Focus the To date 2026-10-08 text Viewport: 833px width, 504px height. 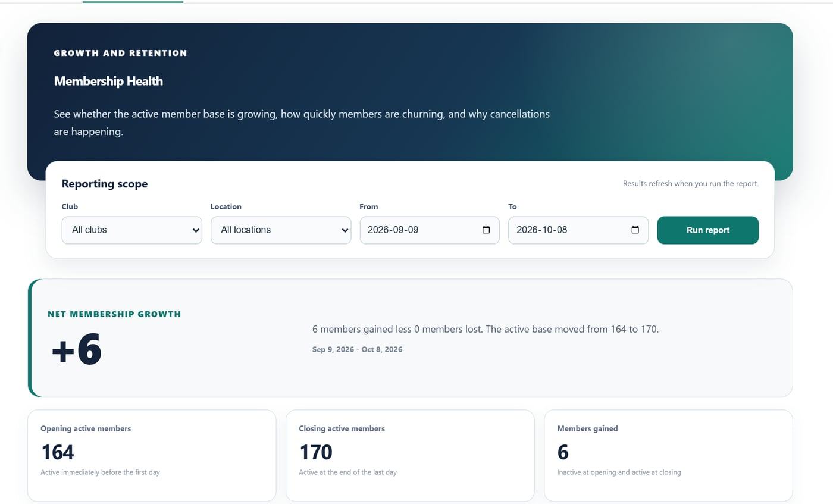pyautogui.click(x=541, y=230)
